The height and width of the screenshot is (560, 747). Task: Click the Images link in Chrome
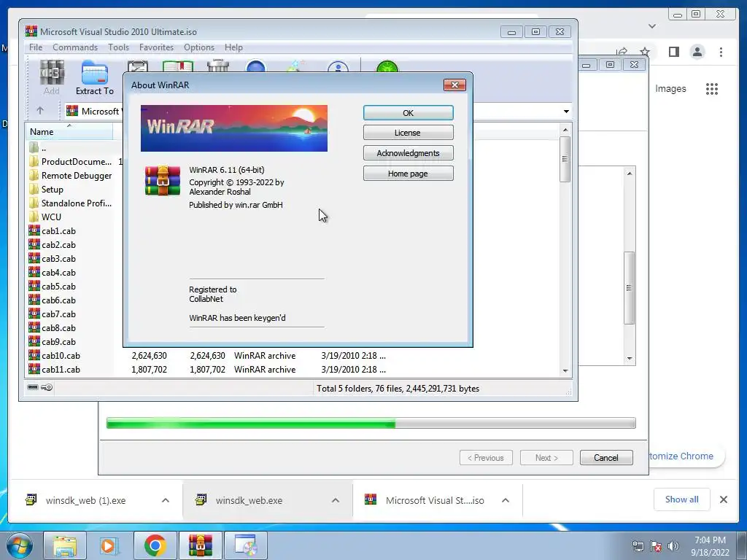[x=670, y=88]
